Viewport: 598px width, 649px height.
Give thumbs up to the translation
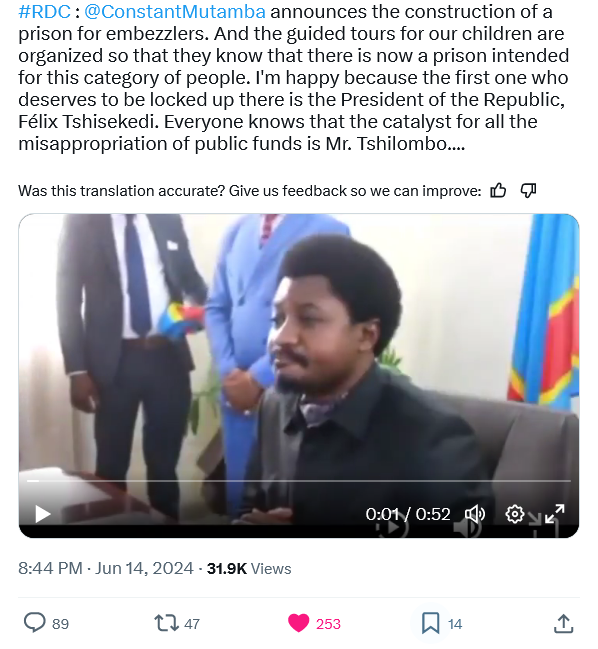[x=498, y=191]
